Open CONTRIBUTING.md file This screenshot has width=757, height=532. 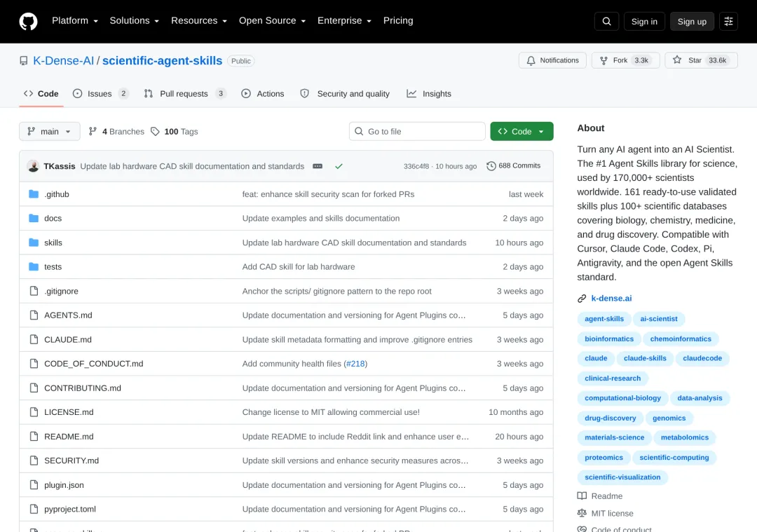tap(83, 388)
